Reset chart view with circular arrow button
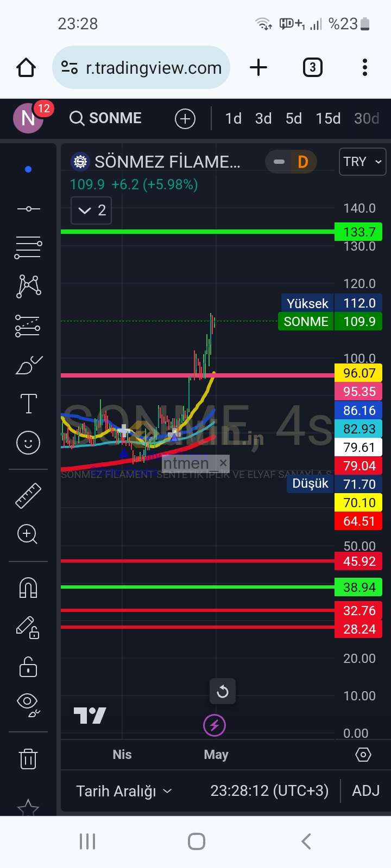391x868 pixels. click(x=223, y=691)
